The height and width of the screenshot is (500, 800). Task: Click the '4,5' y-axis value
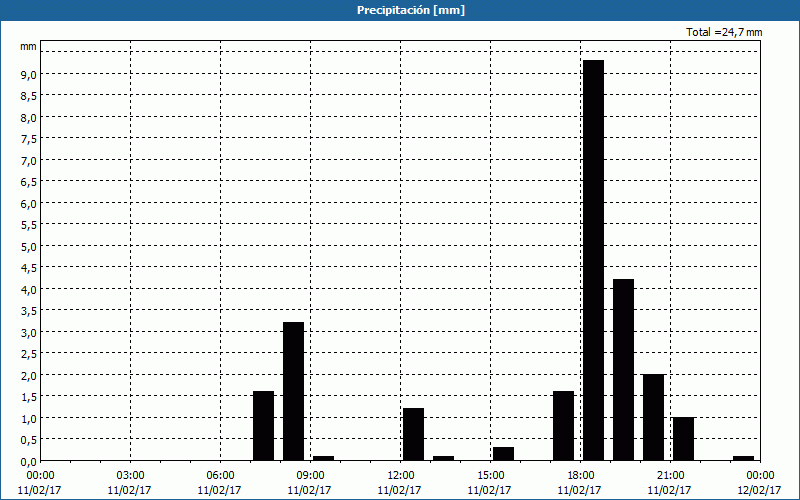(28, 268)
